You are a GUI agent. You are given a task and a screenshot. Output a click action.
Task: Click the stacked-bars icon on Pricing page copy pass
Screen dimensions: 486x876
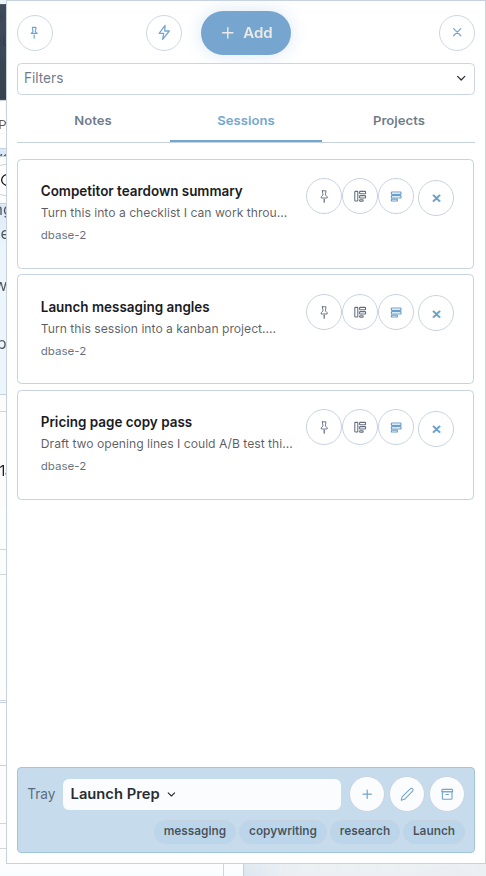tap(396, 427)
